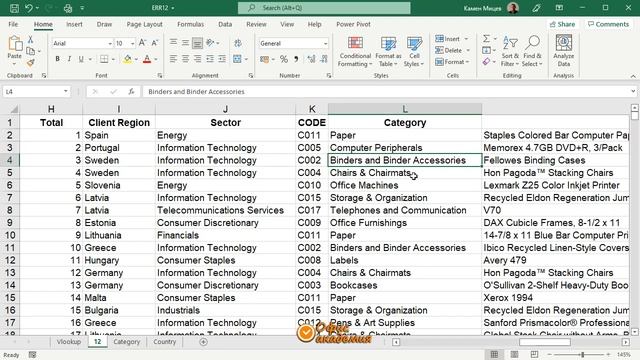This screenshot has width=640, height=360.
Task: Open Cell Styles gallery
Action: click(414, 51)
